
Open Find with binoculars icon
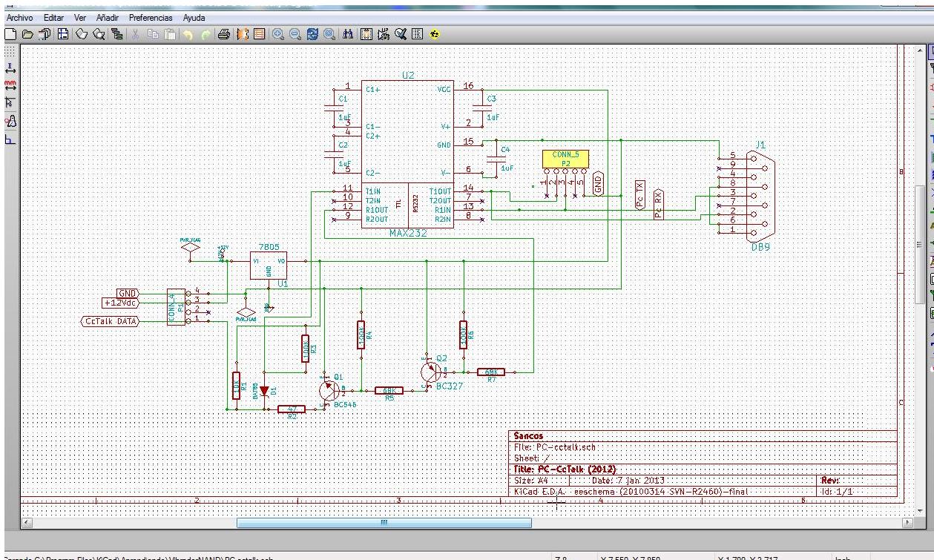[348, 33]
